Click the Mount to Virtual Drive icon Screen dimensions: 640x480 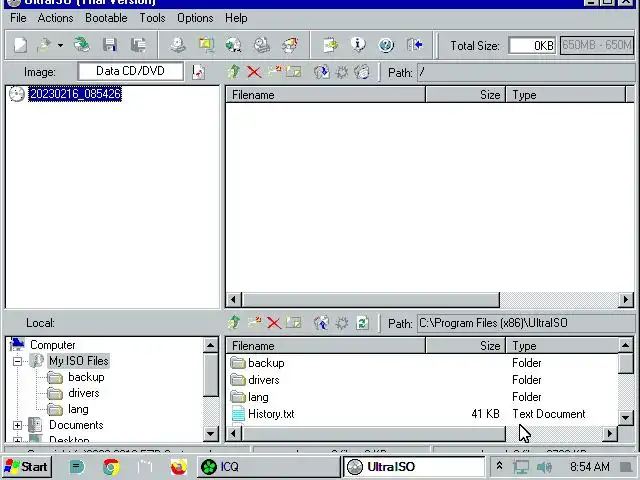[262, 45]
